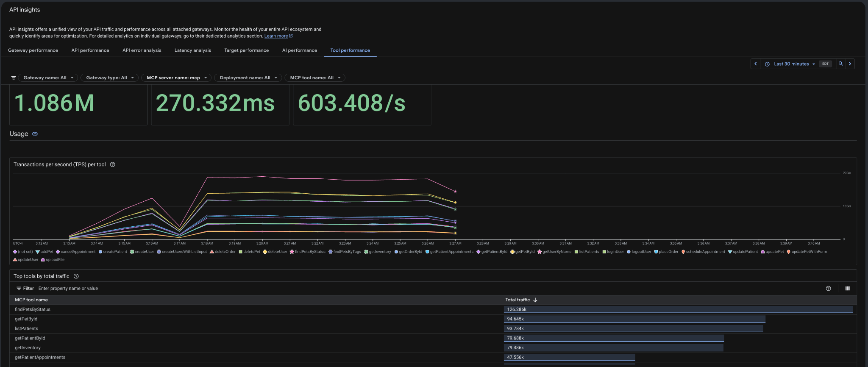Hide the listPatients series in the legend
Image resolution: width=868 pixels, height=367 pixels.
[587, 252]
